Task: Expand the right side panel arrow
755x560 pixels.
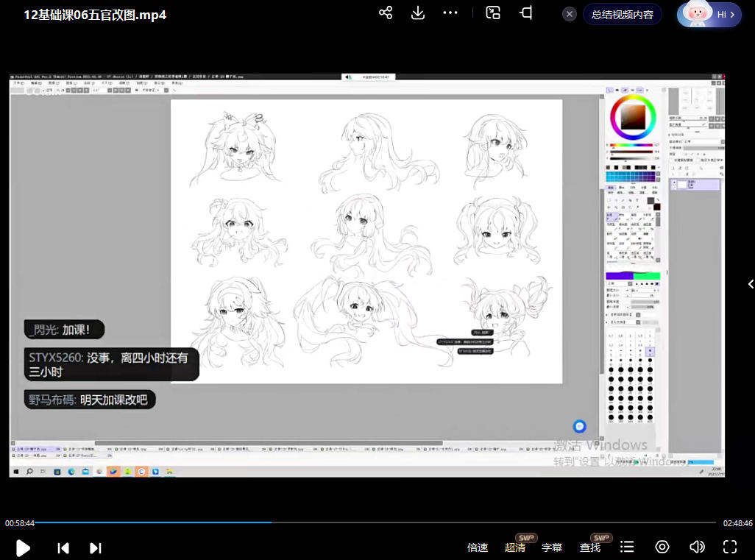Action: 751,284
